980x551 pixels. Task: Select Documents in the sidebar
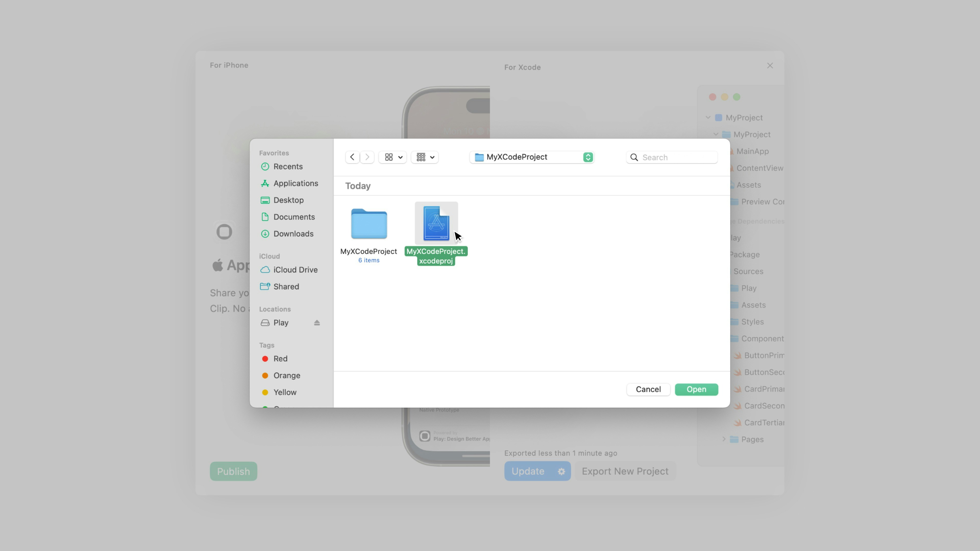tap(294, 217)
